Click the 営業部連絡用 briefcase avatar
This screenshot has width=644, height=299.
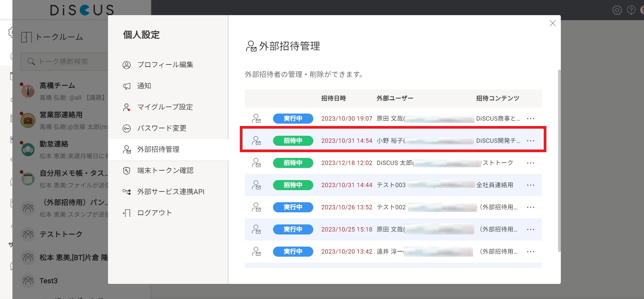[28, 120]
